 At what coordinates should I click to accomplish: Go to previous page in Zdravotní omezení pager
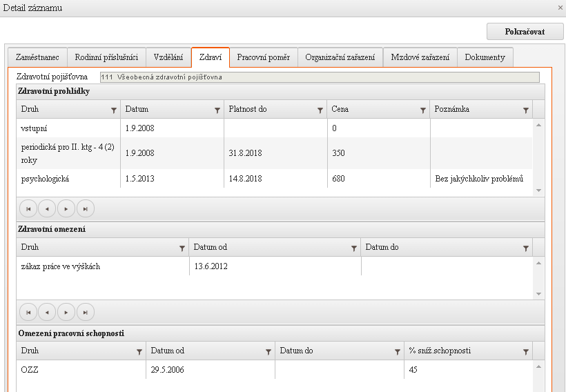(47, 313)
